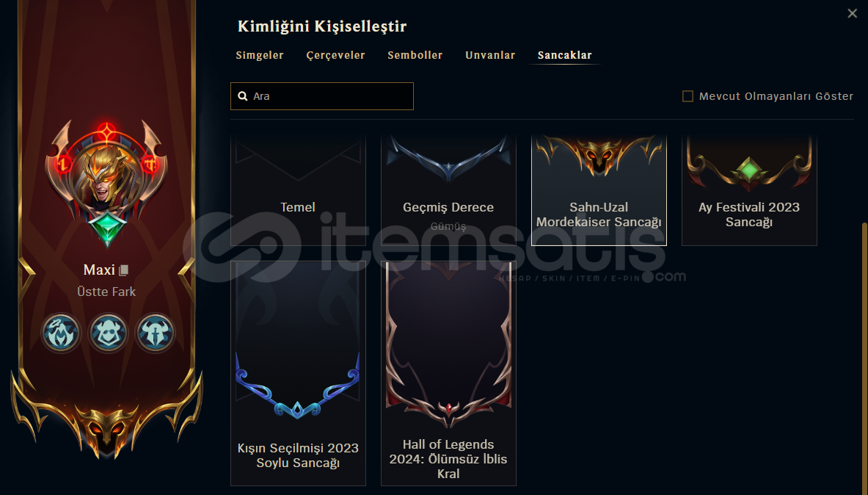Image resolution: width=868 pixels, height=495 pixels.
Task: Click the copy icon beside Maxi name
Action: coord(124,270)
